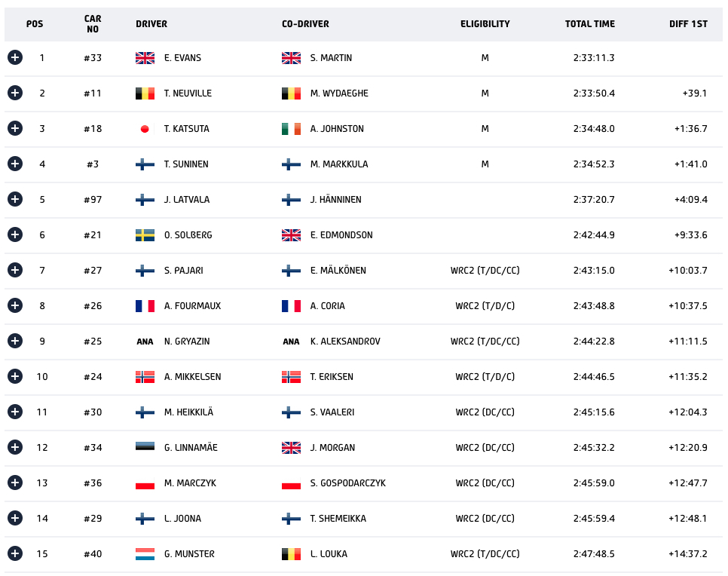Click Norwegian flag beside A. Mikkelsen

tap(145, 377)
